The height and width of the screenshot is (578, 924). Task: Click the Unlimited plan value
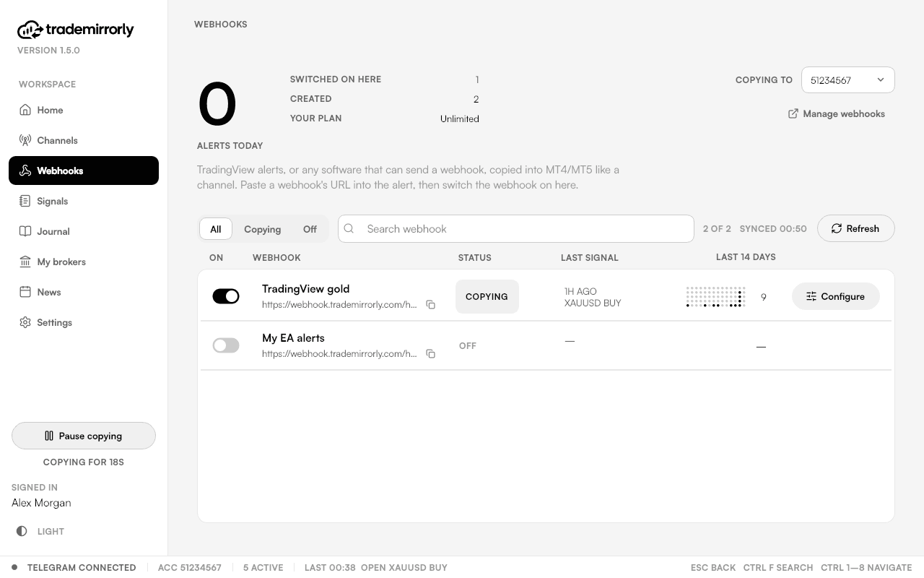coord(460,118)
